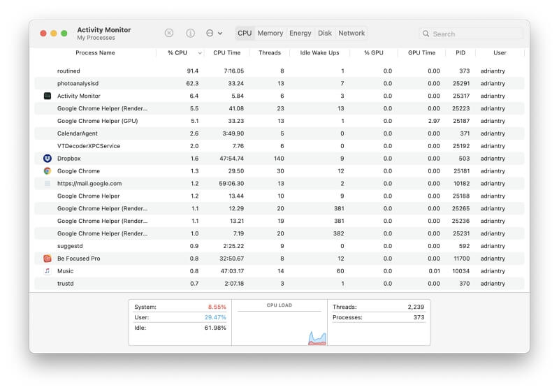Select the Dropbox process name
Viewport: 559px width, 392px height.
(68, 158)
